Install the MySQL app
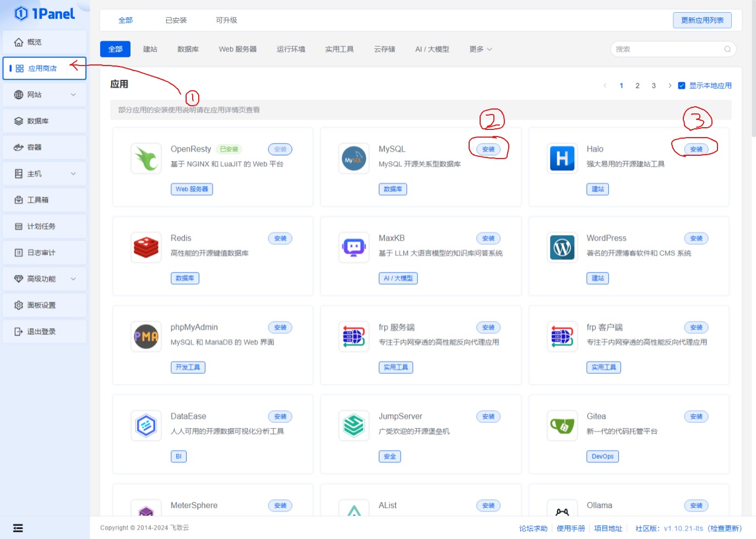 click(488, 149)
